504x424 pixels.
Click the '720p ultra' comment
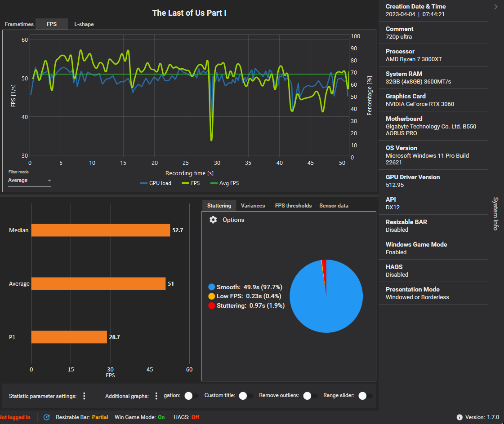point(399,37)
